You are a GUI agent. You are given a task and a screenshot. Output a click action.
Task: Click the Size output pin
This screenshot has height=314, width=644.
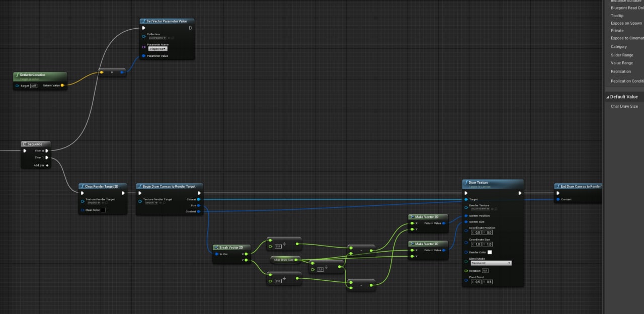199,205
